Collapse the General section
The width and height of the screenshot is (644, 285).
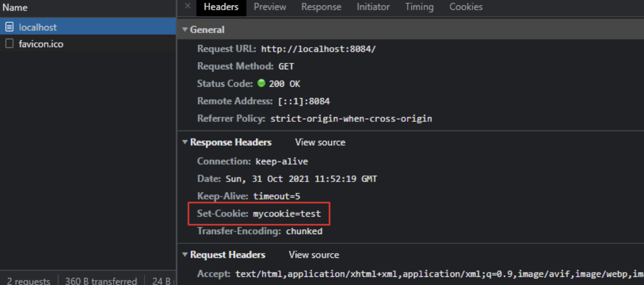point(185,30)
